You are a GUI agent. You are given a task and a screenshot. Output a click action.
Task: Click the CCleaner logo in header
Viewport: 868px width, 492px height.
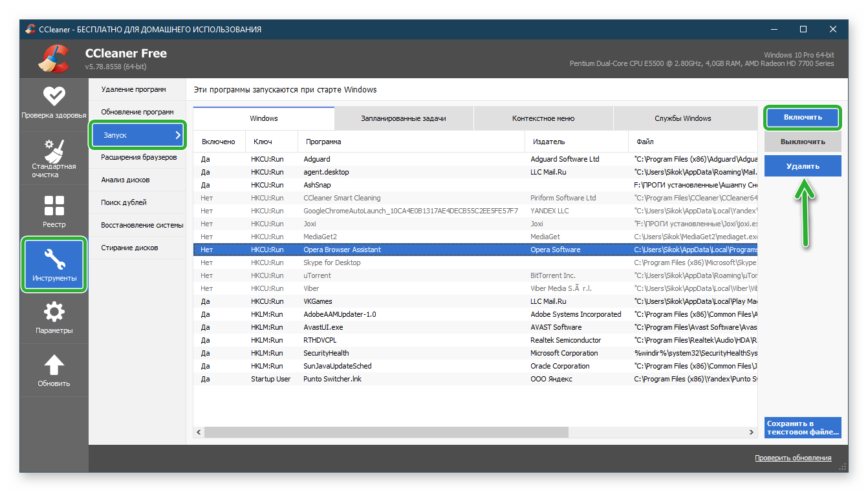pos(54,59)
